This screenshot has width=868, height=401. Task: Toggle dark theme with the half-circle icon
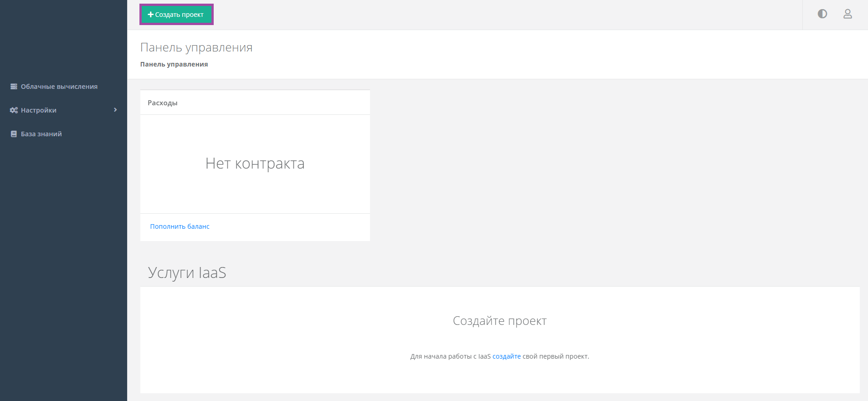[822, 14]
